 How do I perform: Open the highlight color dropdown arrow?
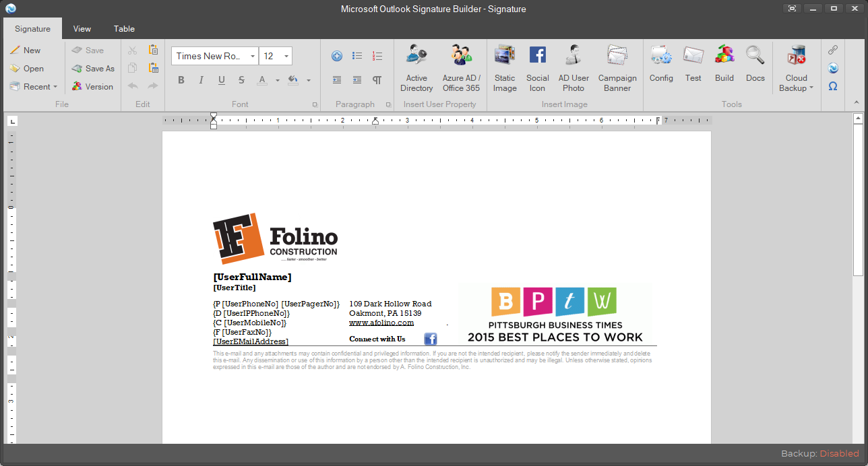308,81
